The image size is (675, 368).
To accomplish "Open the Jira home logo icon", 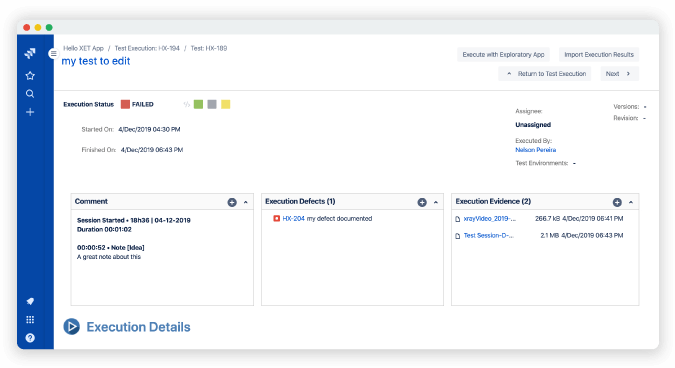I will coord(30,53).
